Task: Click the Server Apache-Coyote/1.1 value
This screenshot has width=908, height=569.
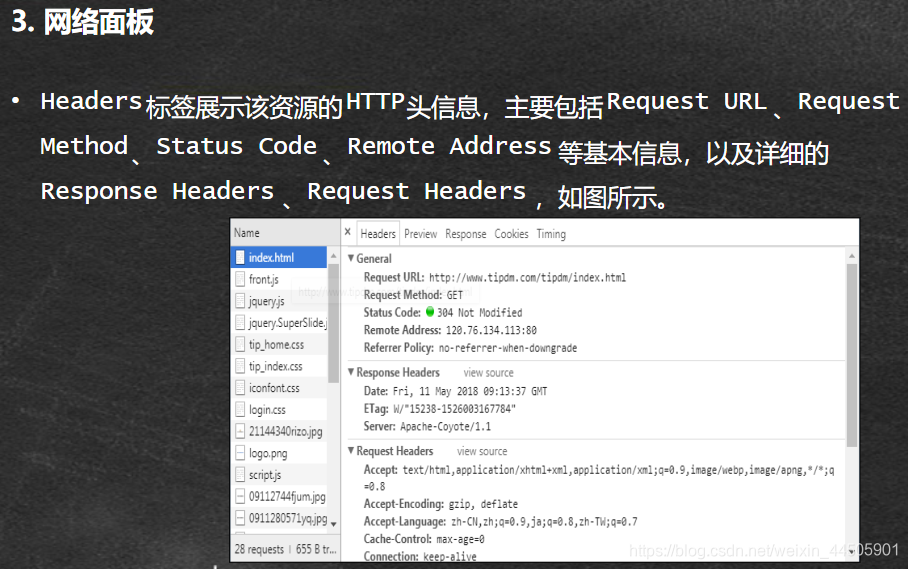Action: click(x=445, y=427)
